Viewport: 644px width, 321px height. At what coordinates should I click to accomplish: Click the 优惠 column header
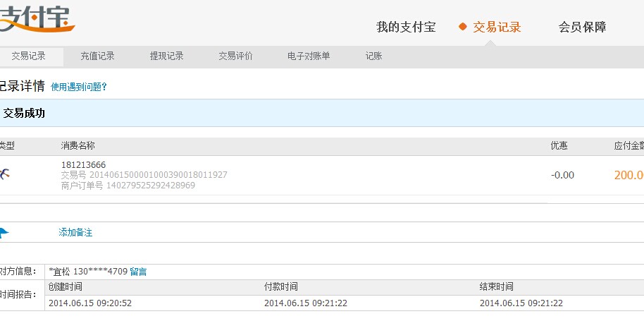(x=559, y=146)
